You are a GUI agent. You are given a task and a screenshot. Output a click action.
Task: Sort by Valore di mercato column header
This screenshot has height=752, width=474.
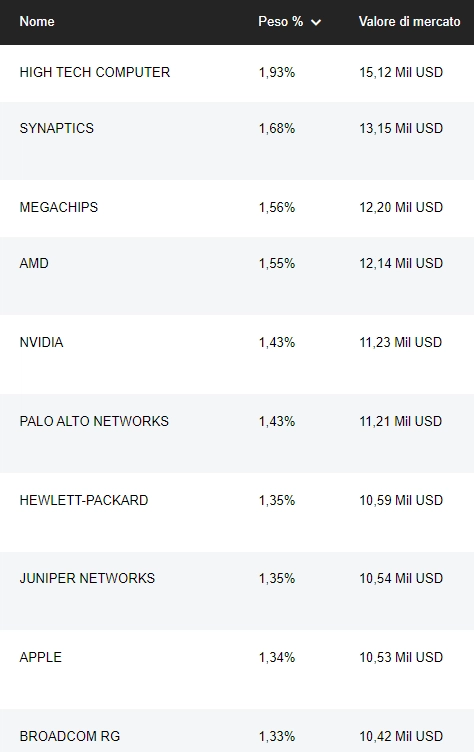coord(409,22)
